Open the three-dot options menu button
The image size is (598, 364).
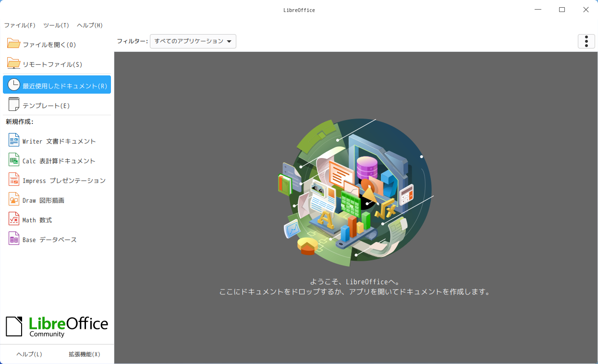(586, 41)
